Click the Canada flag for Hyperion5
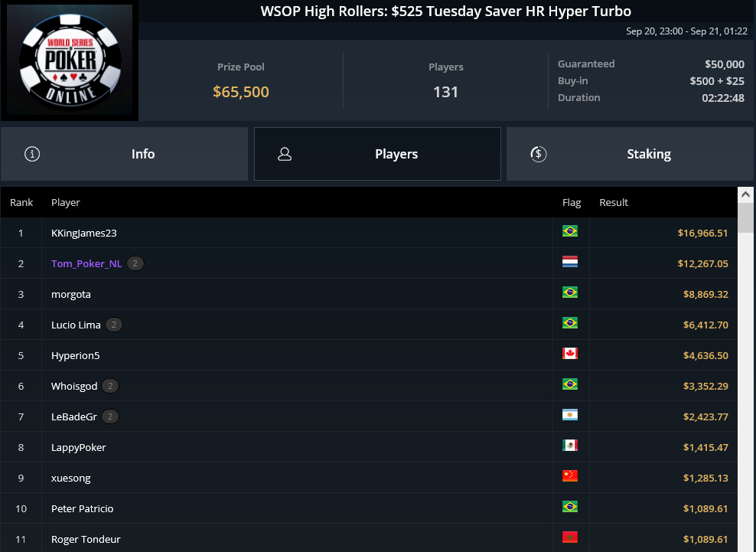 (570, 354)
